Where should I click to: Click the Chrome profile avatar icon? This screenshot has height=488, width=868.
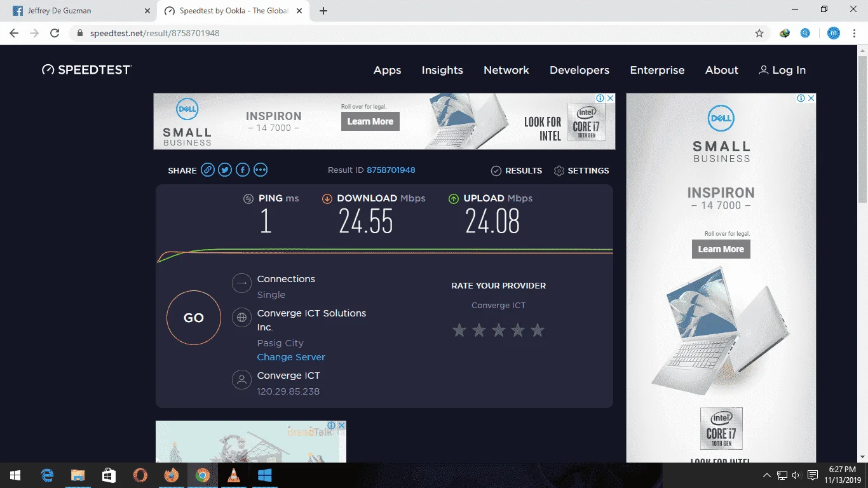834,33
